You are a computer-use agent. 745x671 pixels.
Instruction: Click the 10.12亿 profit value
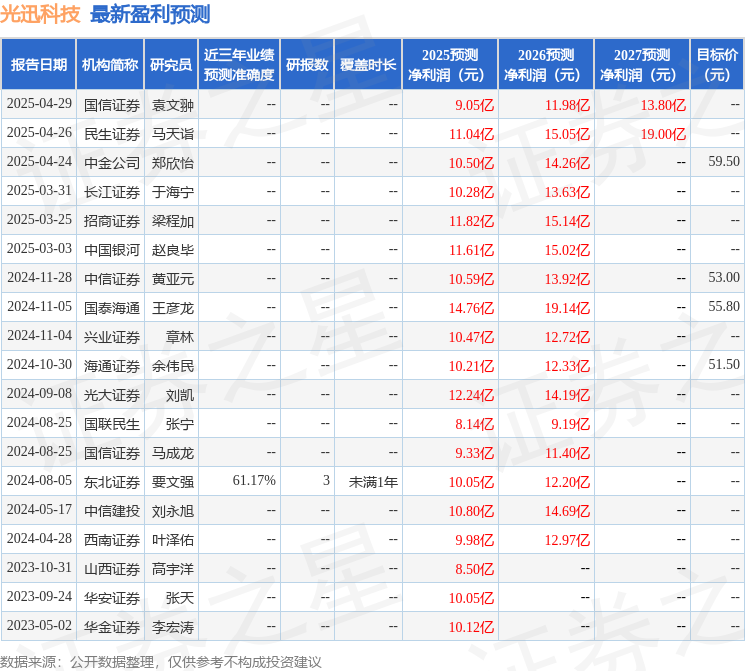tap(471, 627)
